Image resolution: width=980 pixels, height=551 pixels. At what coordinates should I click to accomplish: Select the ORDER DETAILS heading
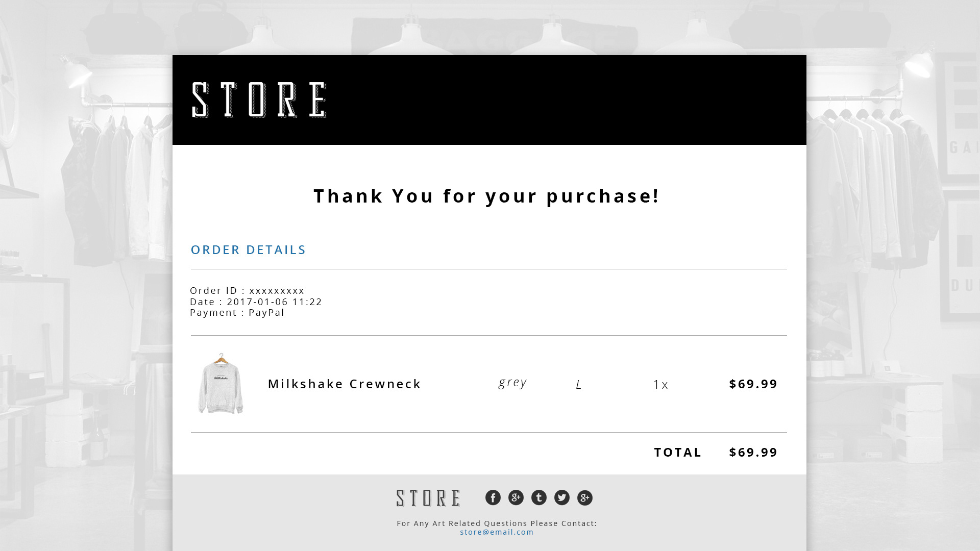coord(248,249)
